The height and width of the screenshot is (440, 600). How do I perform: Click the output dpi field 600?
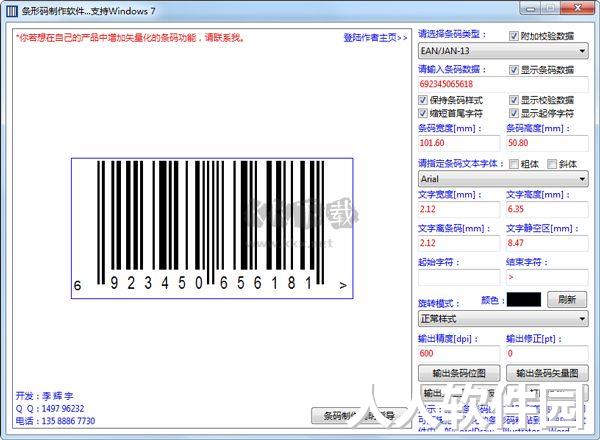[x=459, y=353]
